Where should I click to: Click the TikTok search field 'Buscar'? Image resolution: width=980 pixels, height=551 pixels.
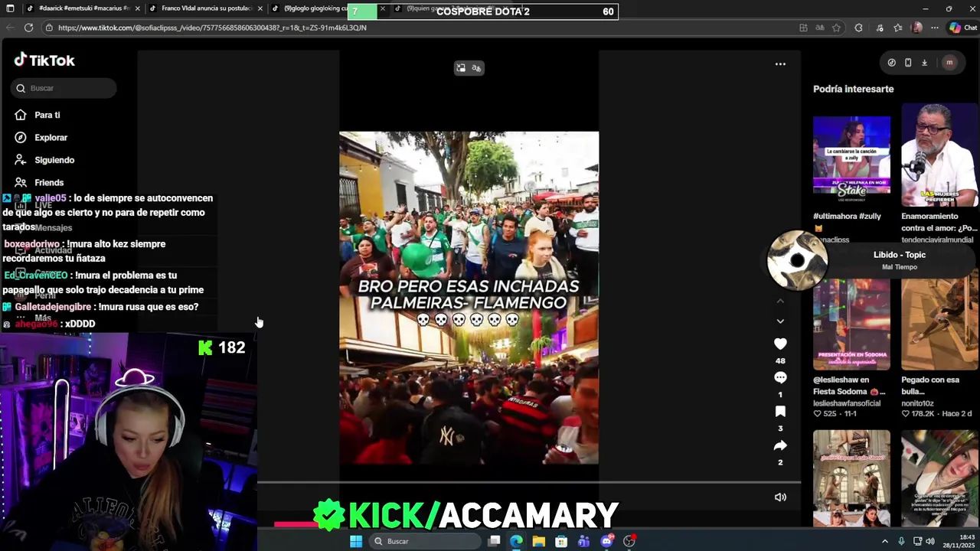[64, 88]
